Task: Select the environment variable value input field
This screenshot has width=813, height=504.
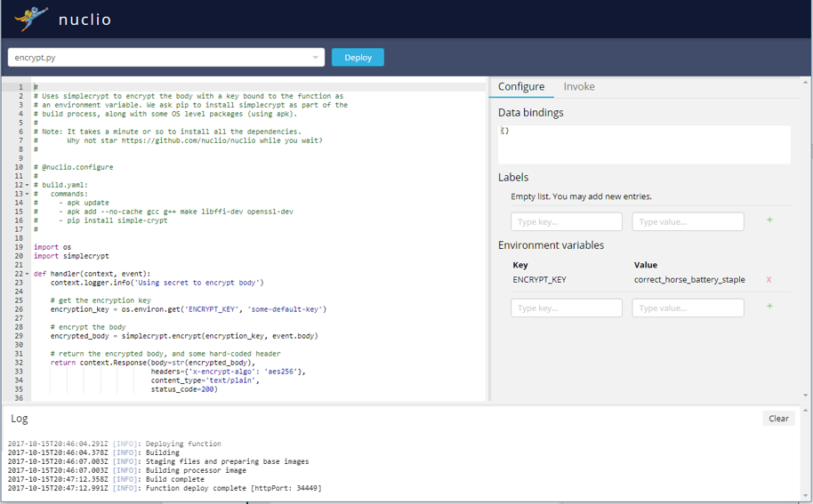Action: coord(688,308)
